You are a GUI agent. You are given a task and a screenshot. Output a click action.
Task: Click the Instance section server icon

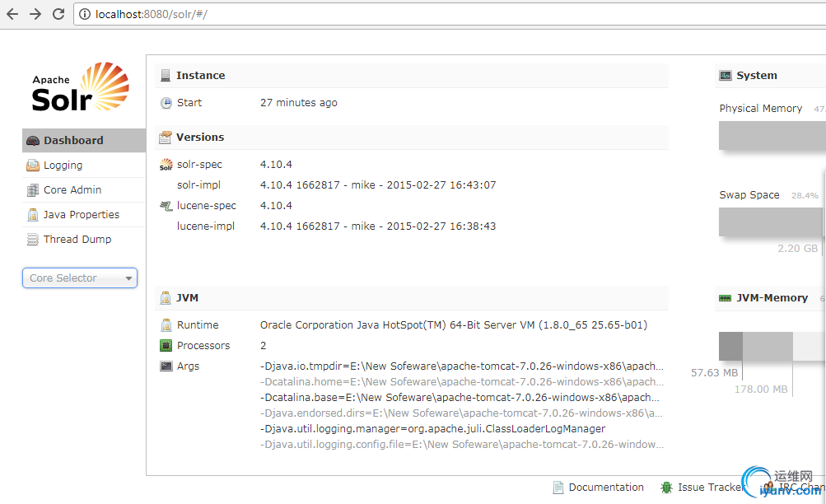pos(166,75)
